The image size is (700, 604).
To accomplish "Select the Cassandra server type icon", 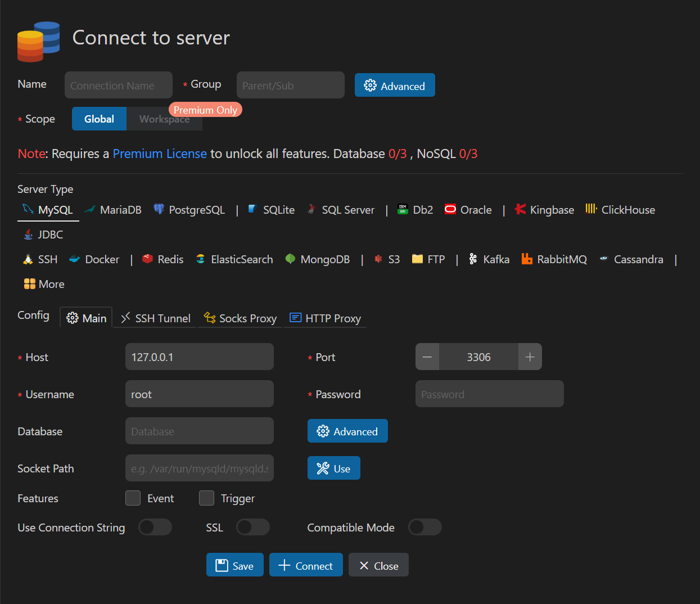I will tap(603, 259).
